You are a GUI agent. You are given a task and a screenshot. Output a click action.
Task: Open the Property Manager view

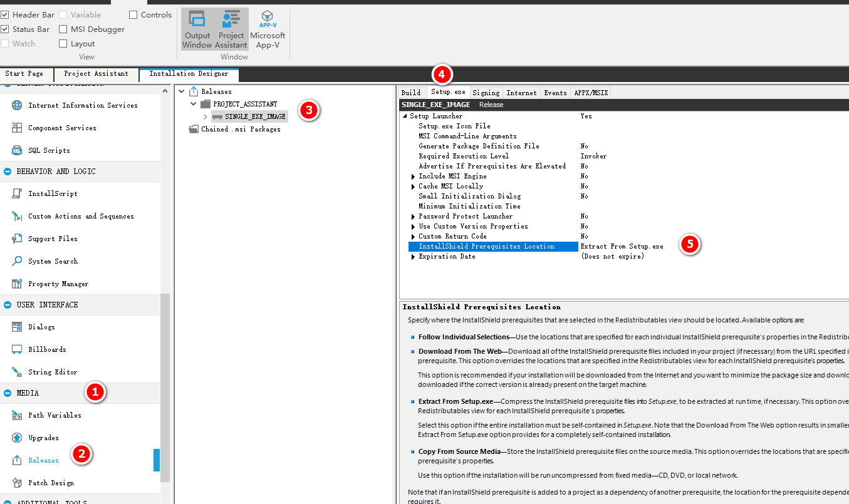pyautogui.click(x=58, y=284)
